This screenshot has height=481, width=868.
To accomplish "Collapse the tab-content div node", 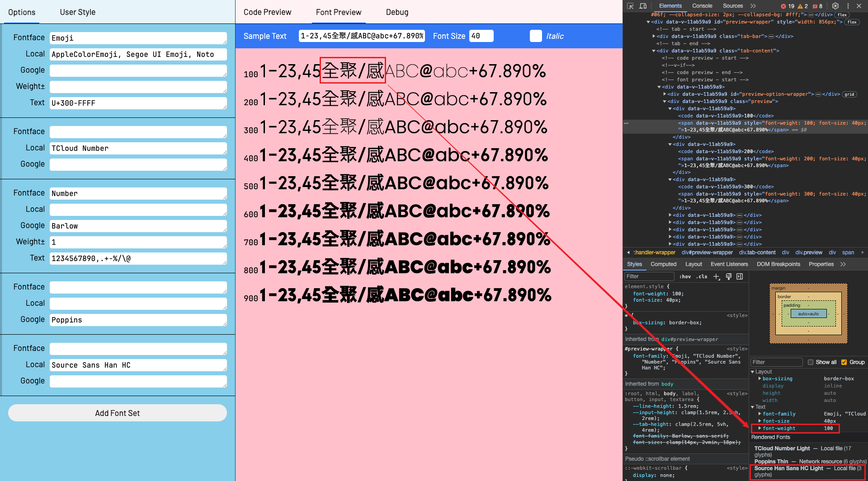I will coord(654,51).
